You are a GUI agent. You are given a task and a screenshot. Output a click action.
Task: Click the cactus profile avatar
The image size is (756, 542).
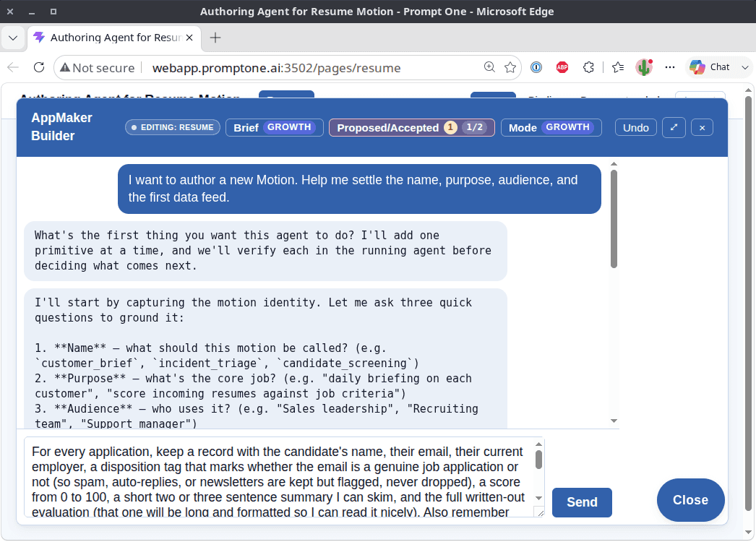[644, 67]
